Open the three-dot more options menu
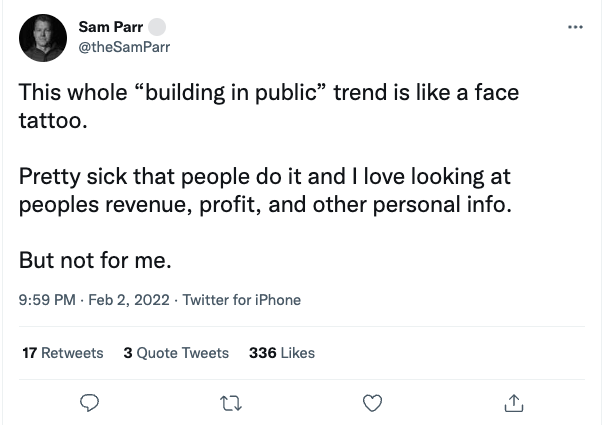 point(573,27)
